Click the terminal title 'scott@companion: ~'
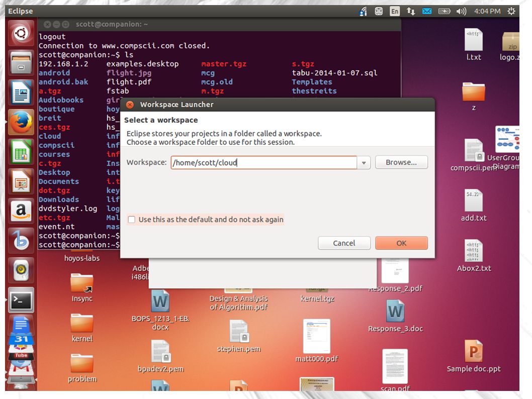This screenshot has width=532, height=399. 112,25
